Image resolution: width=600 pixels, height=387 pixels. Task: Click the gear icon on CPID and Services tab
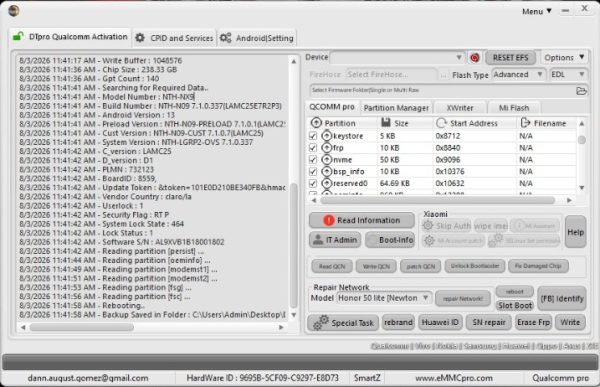tap(140, 38)
